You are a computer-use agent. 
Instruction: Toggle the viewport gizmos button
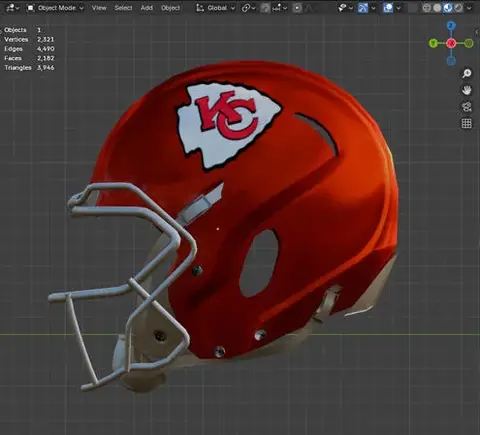(363, 8)
